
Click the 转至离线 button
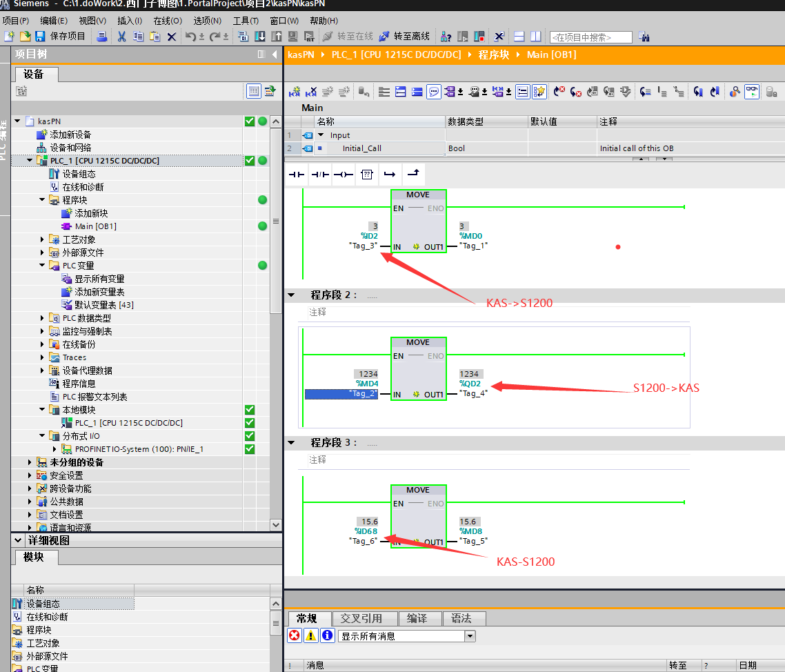[x=404, y=37]
